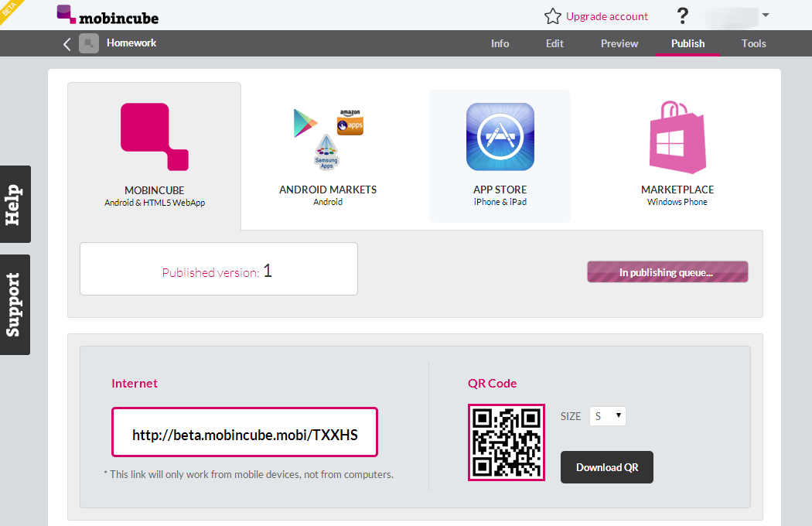
Task: Select the Mobincube pink logo platform
Action: [155, 137]
